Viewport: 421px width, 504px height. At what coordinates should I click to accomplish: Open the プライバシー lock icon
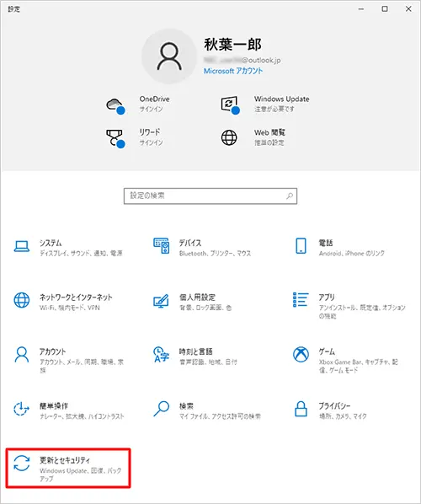point(301,409)
